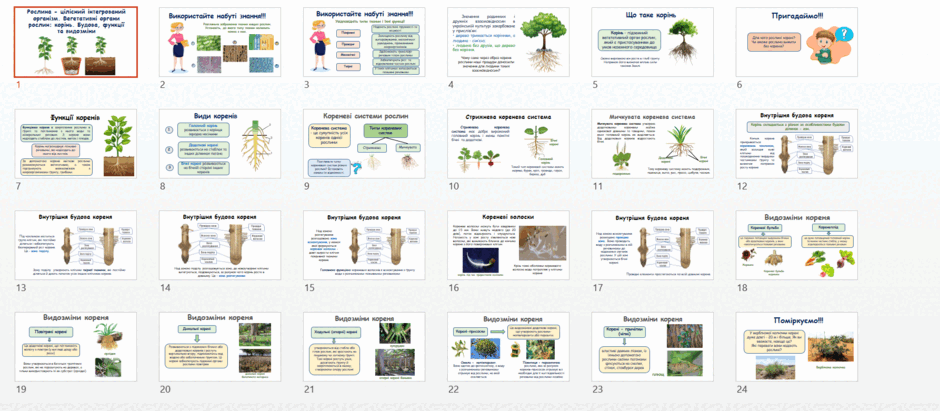Click the slide number label '12'
The height and width of the screenshot is (411, 940).
742,186
